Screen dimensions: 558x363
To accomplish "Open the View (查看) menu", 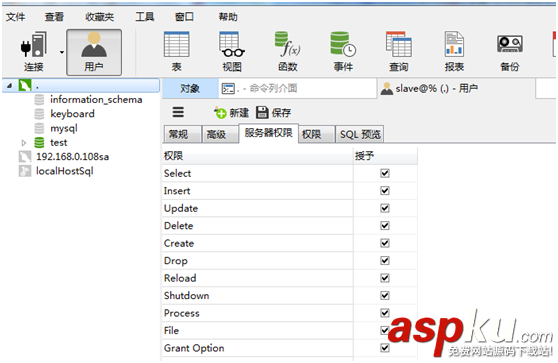I will [54, 17].
